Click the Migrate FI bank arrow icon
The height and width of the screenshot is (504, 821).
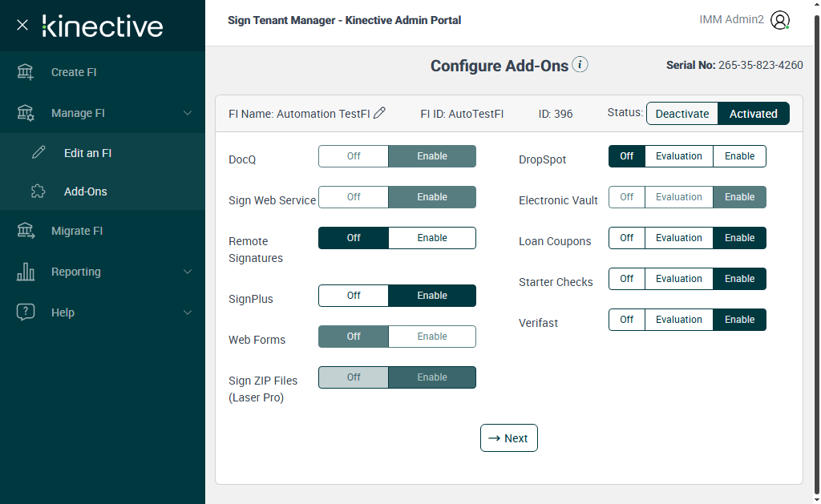25,231
